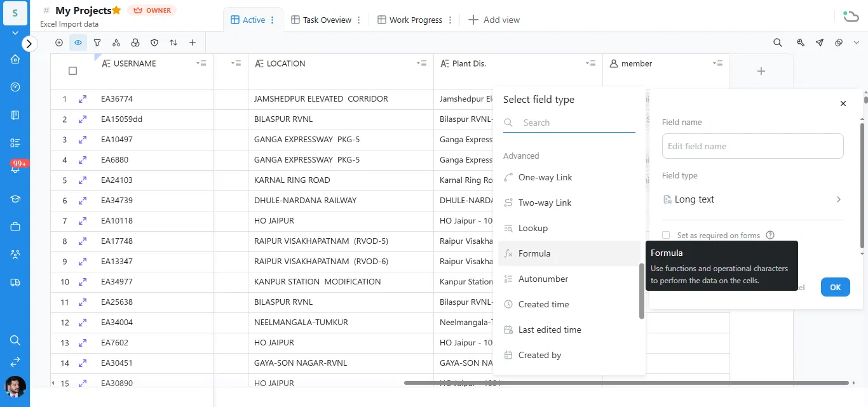Screen dimensions: 868x407
Task: Click the paper plane share icon
Action: [820, 43]
